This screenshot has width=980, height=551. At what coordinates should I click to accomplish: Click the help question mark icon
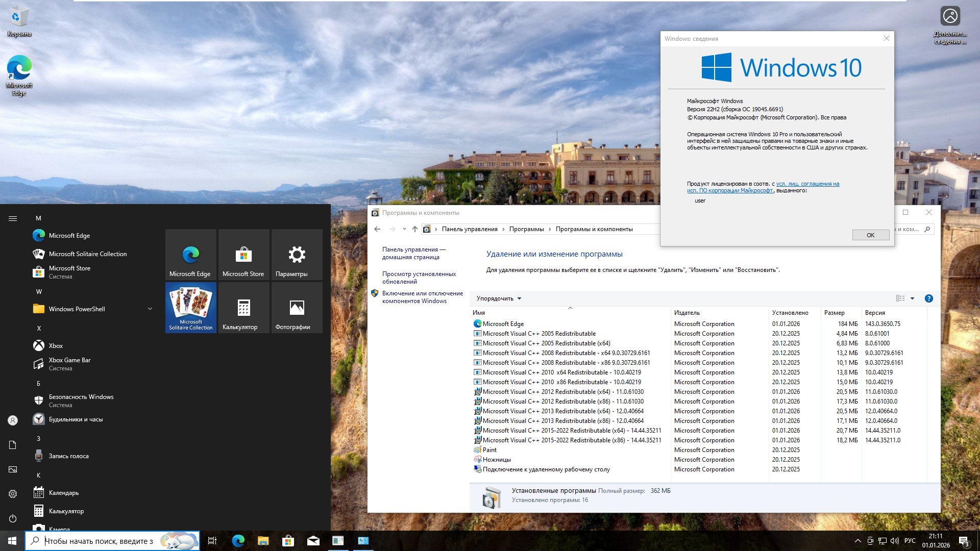[929, 298]
